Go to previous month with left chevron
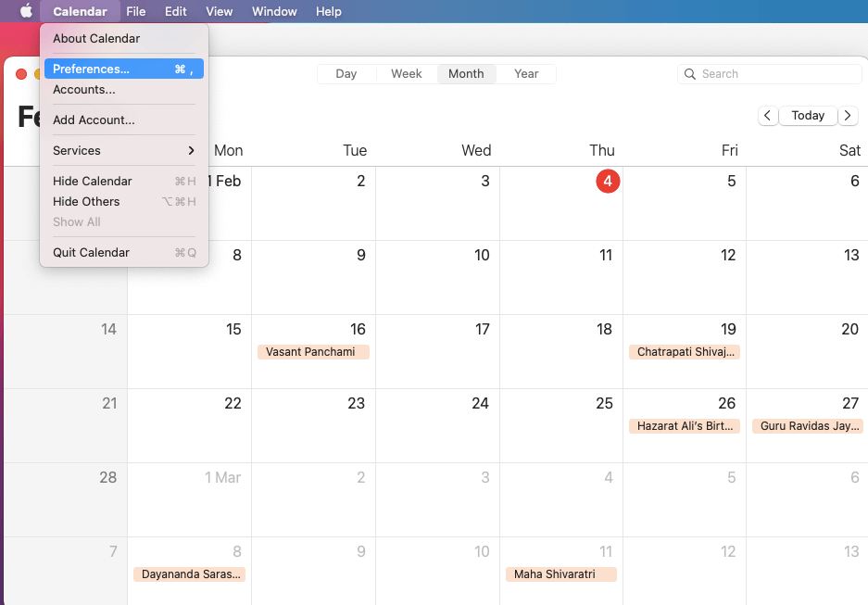Screen dimensions: 868x605 coord(767,115)
